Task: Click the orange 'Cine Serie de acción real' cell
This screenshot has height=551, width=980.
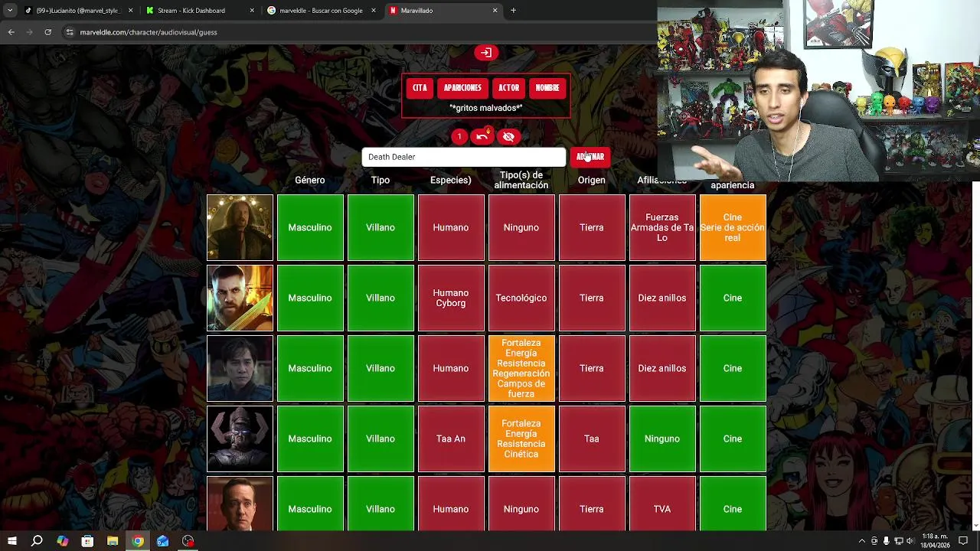Action: click(733, 227)
